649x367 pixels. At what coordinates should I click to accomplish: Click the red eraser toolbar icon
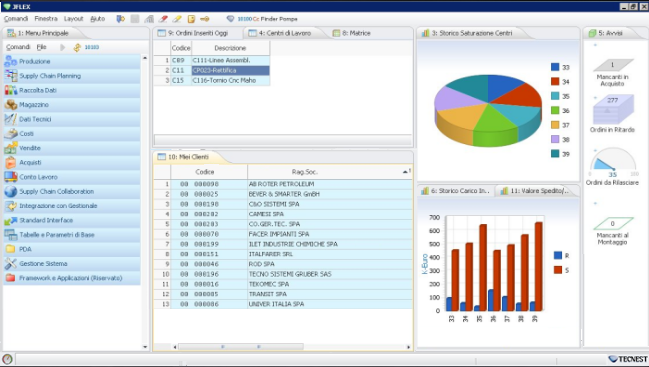point(163,19)
